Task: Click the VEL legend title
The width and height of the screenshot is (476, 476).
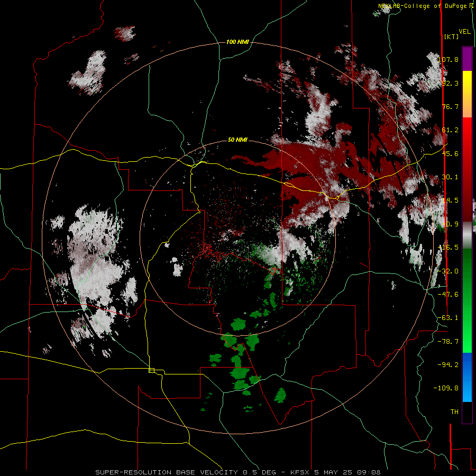Action: (464, 32)
